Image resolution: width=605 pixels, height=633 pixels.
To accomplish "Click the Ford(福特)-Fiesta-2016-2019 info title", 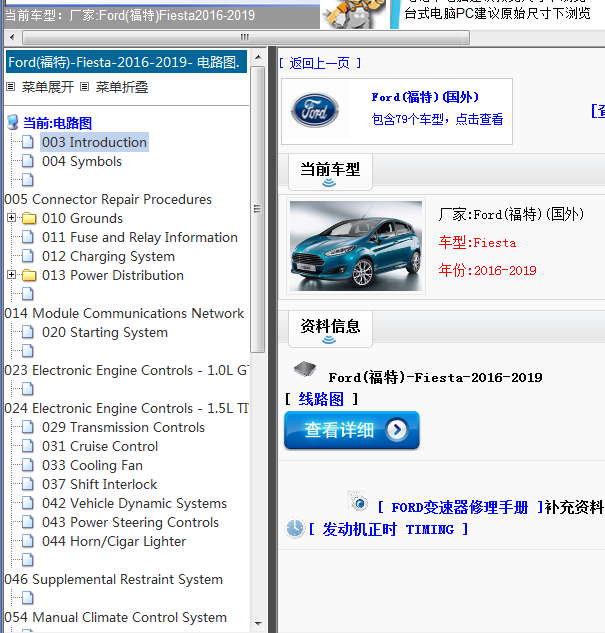I will 435,377.
